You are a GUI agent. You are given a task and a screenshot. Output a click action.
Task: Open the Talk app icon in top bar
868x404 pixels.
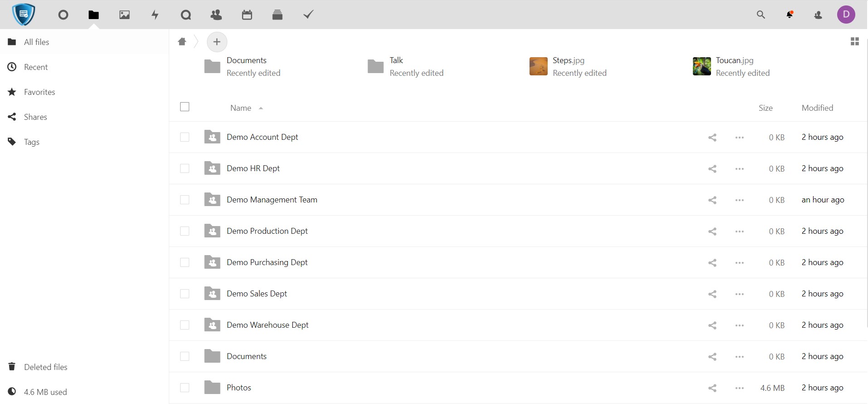tap(186, 15)
